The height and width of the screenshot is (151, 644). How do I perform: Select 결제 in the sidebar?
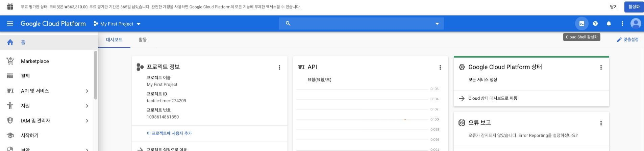(47, 76)
